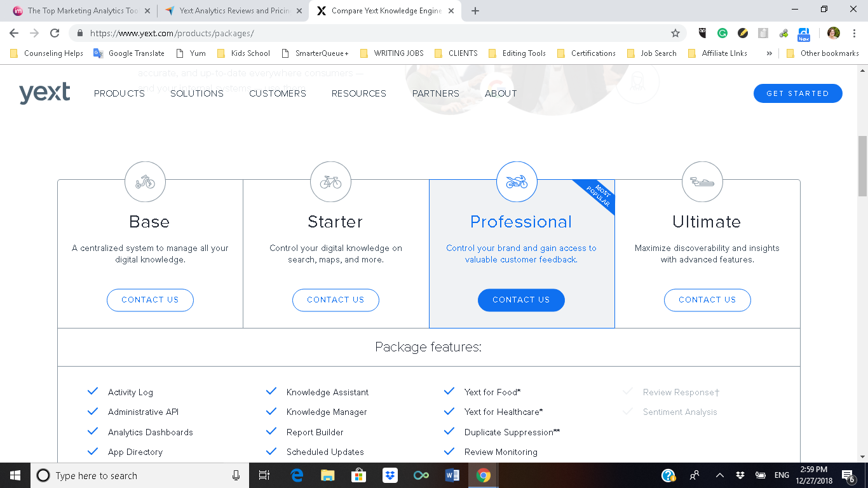Viewport: 868px width, 488px height.
Task: Open CUSTOMERS navigation menu
Action: (278, 93)
